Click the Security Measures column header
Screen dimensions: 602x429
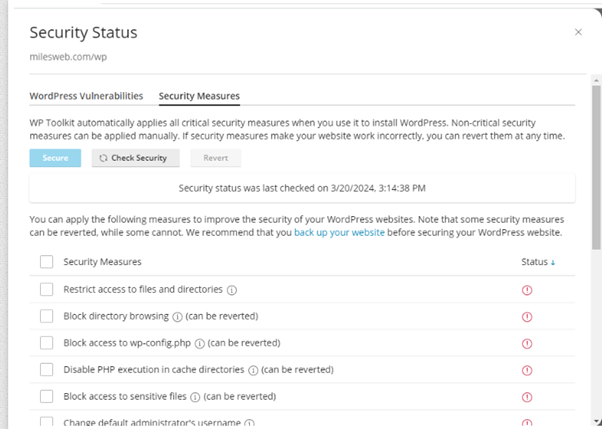(x=102, y=262)
